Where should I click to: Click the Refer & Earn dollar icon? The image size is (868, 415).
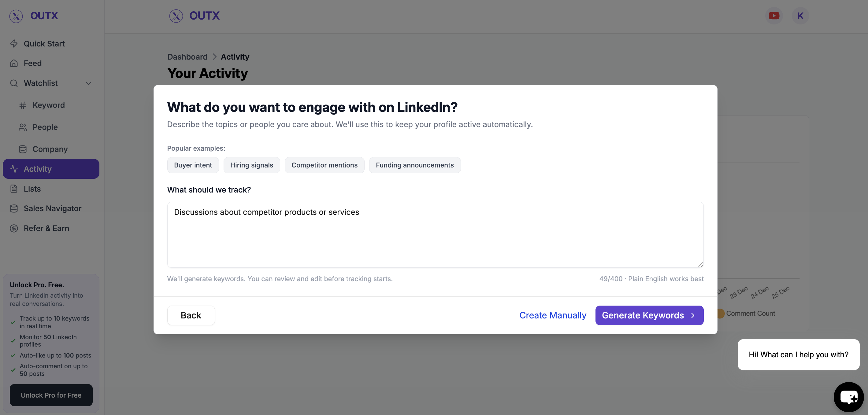pyautogui.click(x=14, y=228)
